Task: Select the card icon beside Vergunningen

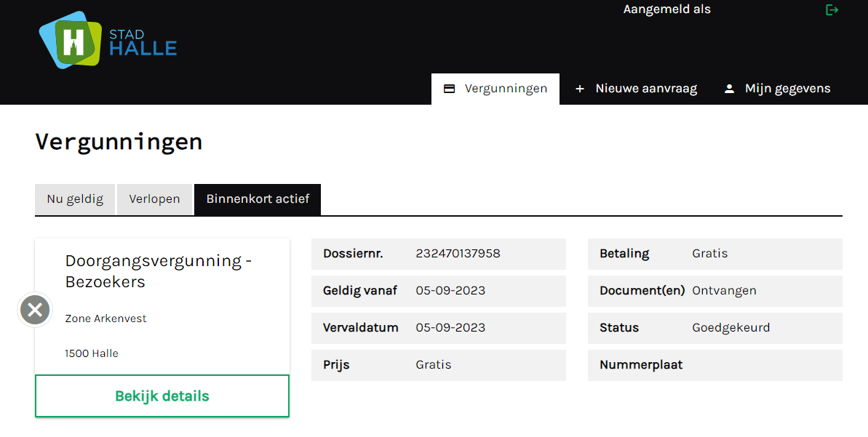Action: (x=448, y=88)
